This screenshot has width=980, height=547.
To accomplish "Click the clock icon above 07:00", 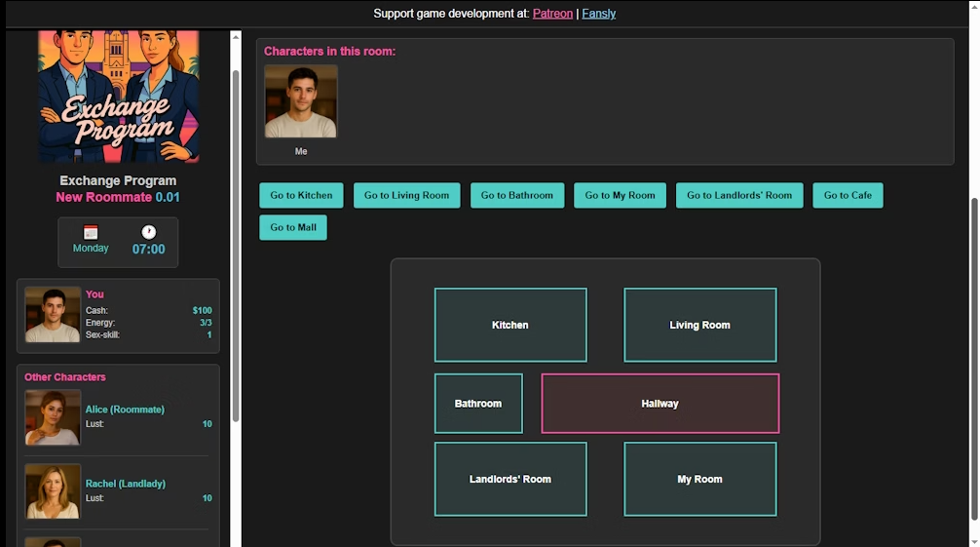I will pyautogui.click(x=148, y=232).
